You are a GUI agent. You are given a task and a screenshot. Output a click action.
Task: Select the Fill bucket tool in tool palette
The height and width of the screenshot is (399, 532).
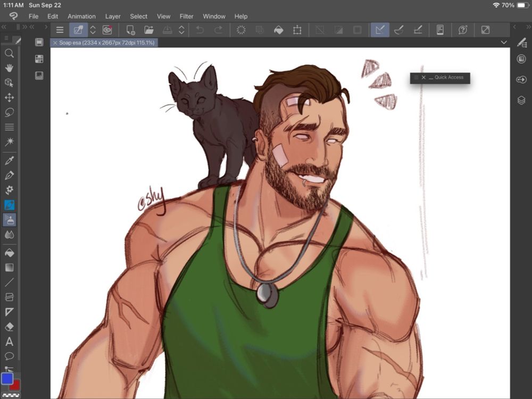pos(9,253)
